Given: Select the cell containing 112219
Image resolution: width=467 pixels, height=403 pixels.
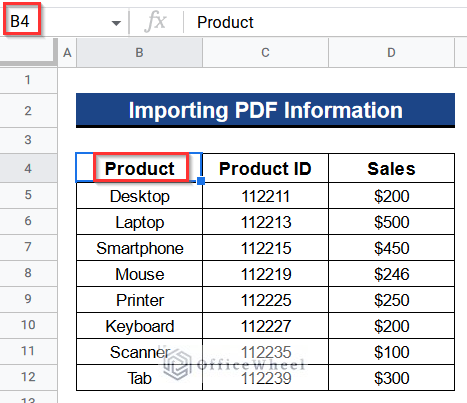Looking at the screenshot, I should pos(265,274).
